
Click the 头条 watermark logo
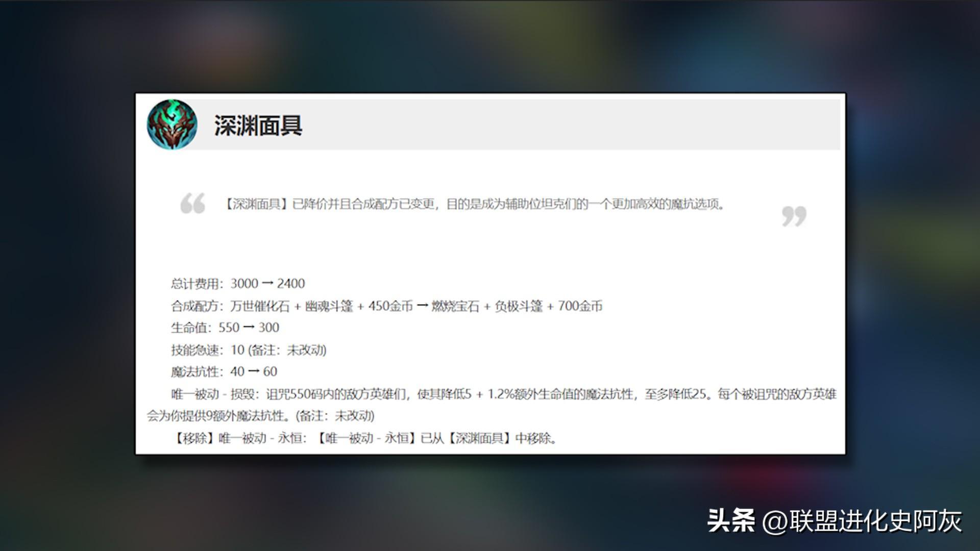(x=730, y=521)
